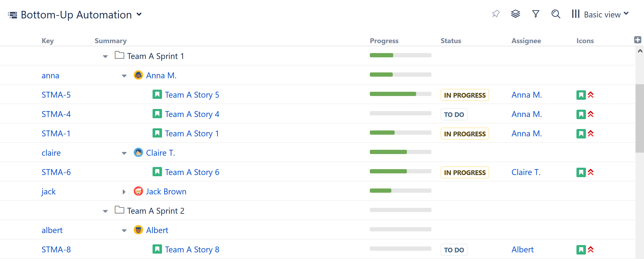Open the search magnifier icon
Viewport: 644px width, 259px height.
555,14
